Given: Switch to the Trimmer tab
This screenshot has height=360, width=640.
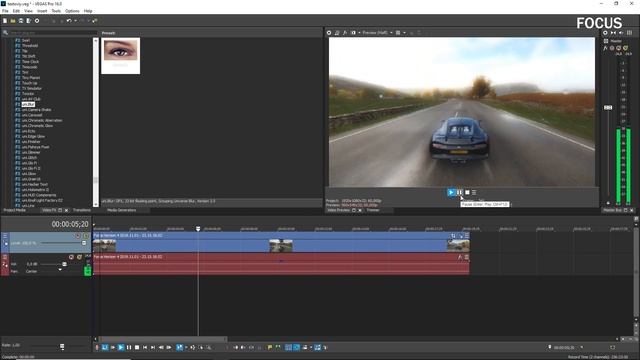Looking at the screenshot, I should 373,210.
